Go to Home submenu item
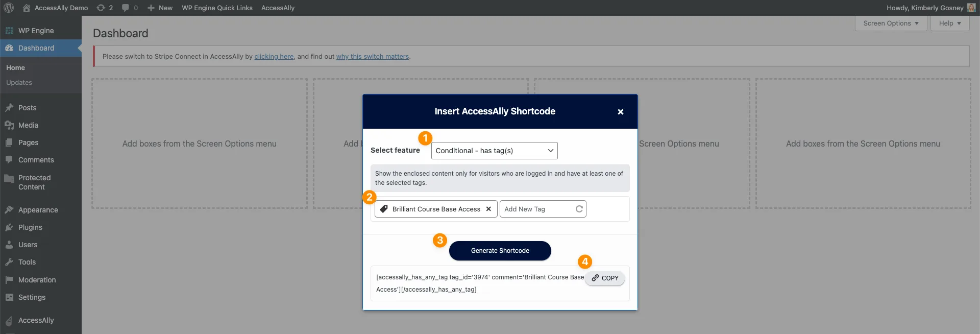 [15, 67]
